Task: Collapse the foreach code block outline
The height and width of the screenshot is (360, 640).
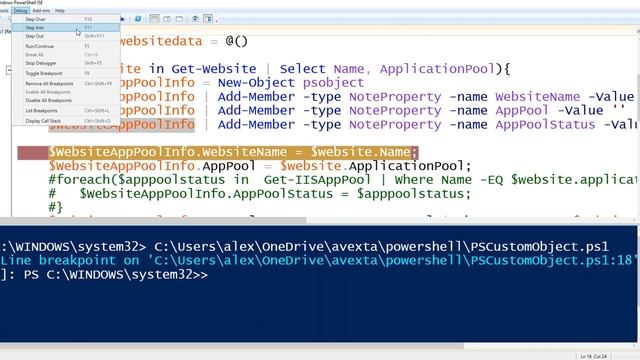Action: [x=9, y=70]
